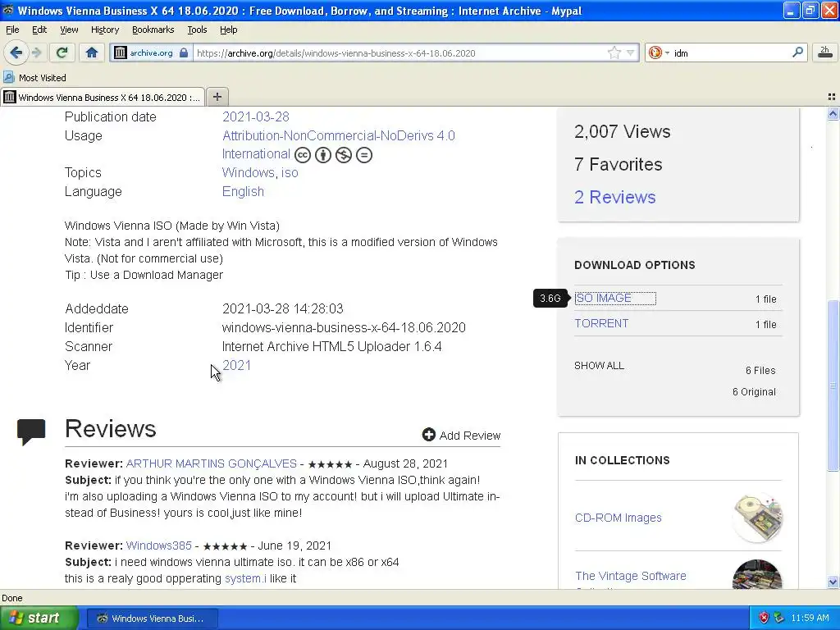Viewport: 840px width, 630px height.
Task: Click the Vintage Software collection thumbnail
Action: (757, 574)
